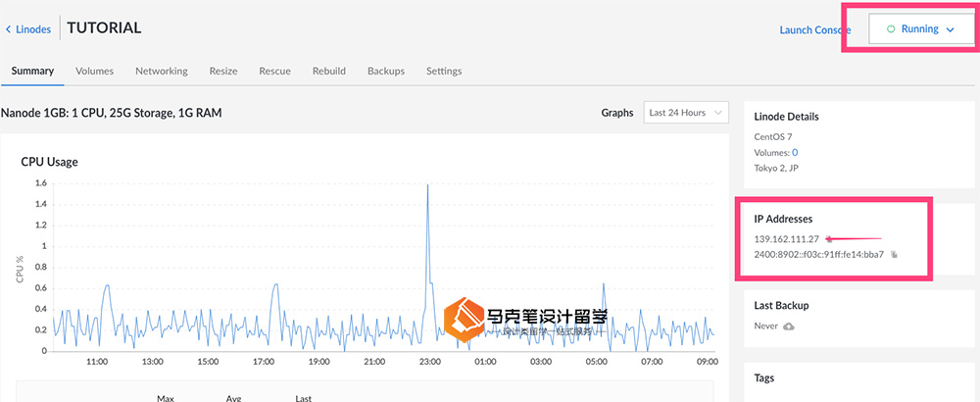Expand Graphs Last 24 Hours dropdown
The width and height of the screenshot is (980, 402).
point(686,113)
